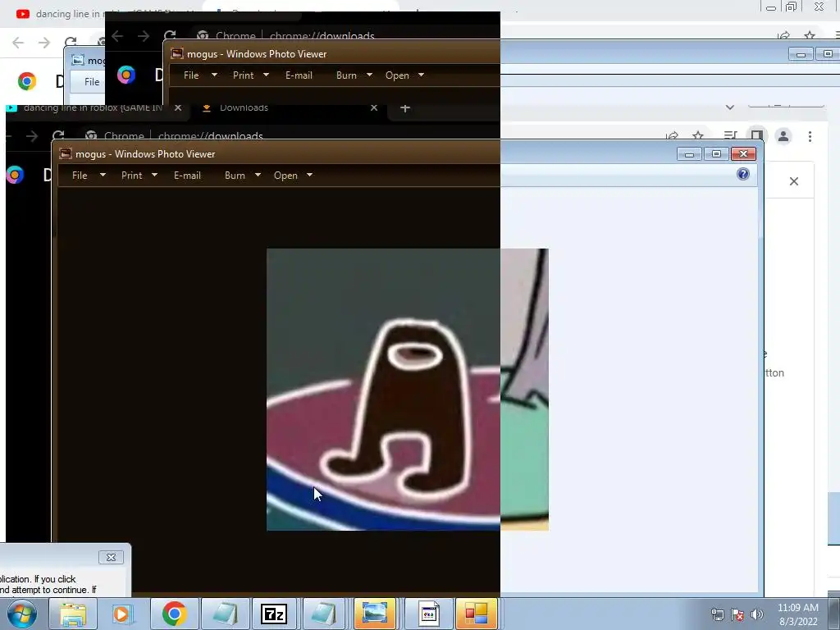Click the back arrow in the upper dark Chrome window
840x630 pixels.
click(x=117, y=36)
